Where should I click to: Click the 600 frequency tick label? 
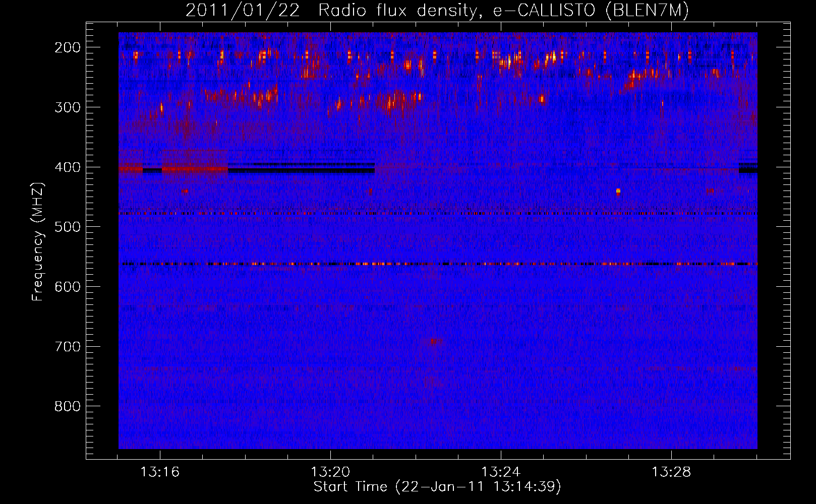[68, 287]
